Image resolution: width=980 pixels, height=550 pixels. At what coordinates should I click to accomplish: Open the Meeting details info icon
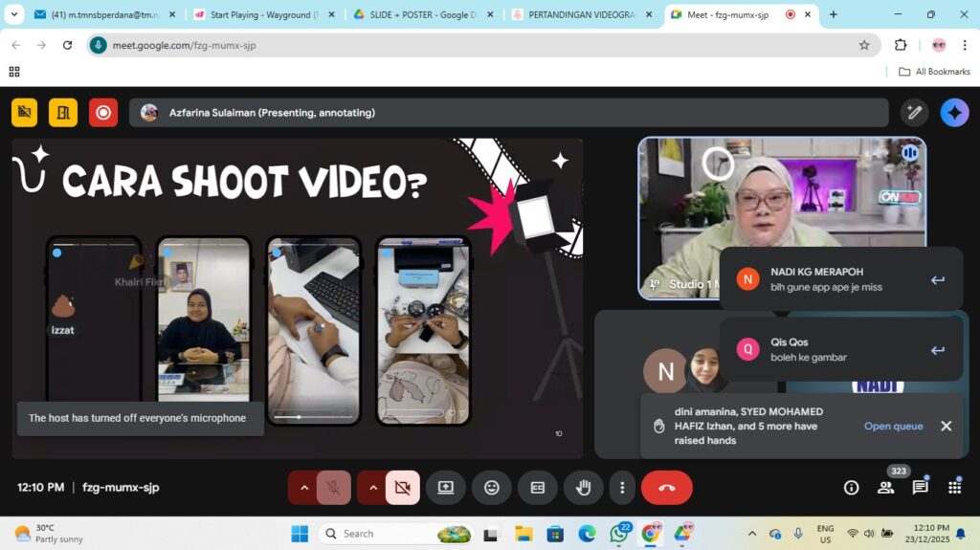(851, 488)
